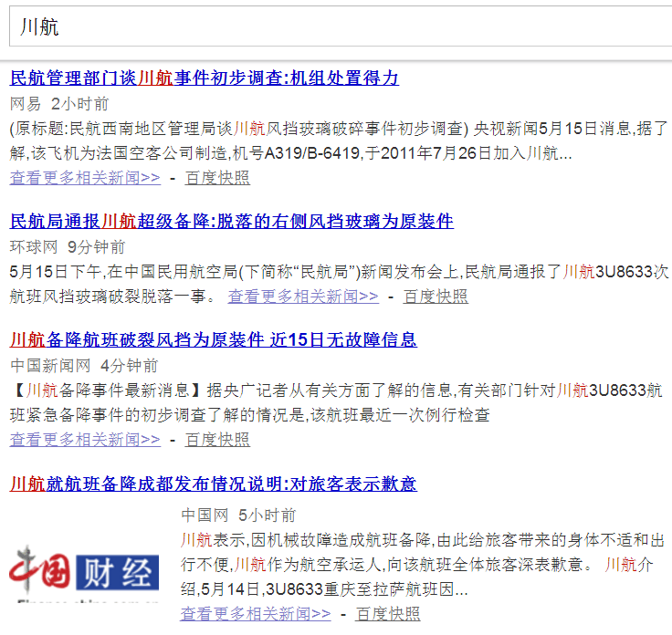Screen dimensions: 672x635
Task: Click source text 环球网 9分钟前
Action: (68, 247)
